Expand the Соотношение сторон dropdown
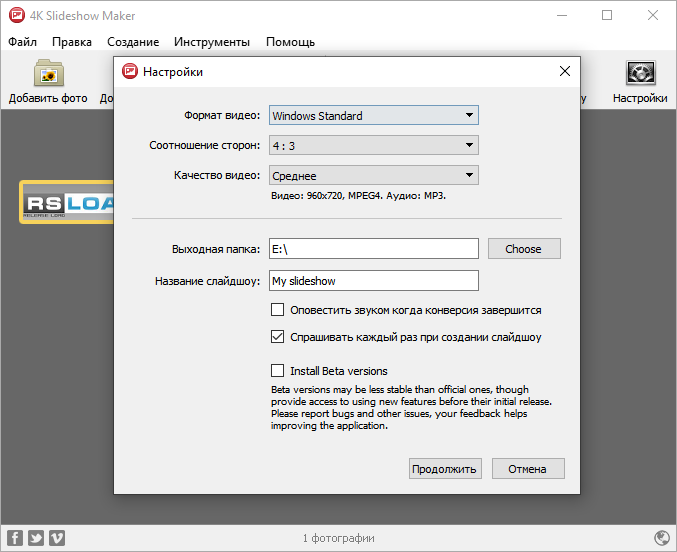Screen dimensions: 677x552 (373, 145)
